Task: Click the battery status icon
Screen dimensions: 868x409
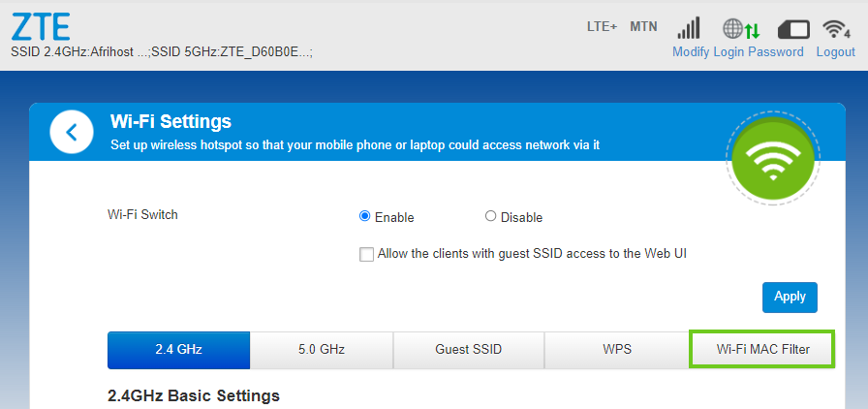Action: 792,28
